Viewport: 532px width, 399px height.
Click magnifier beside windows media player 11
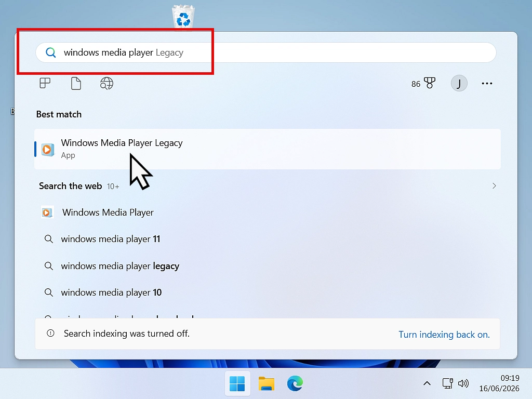[49, 239]
